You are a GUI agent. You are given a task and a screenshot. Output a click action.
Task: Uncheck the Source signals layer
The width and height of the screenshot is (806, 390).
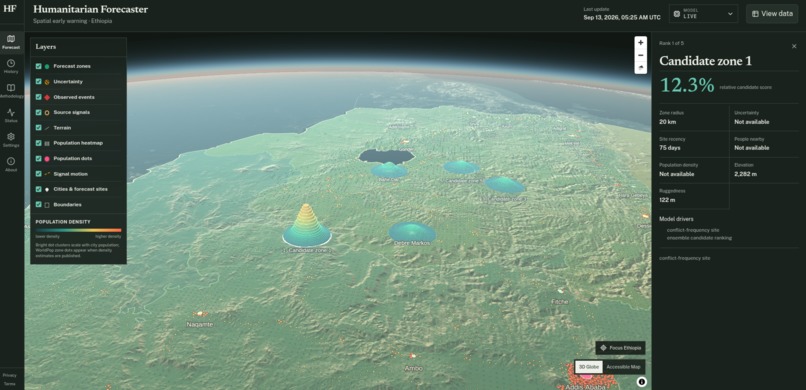tap(39, 112)
